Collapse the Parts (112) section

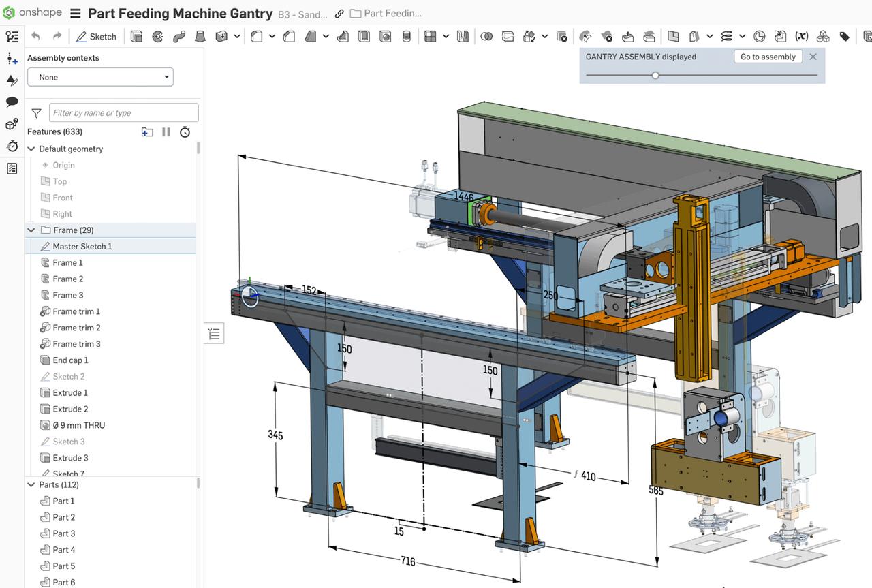(31, 484)
